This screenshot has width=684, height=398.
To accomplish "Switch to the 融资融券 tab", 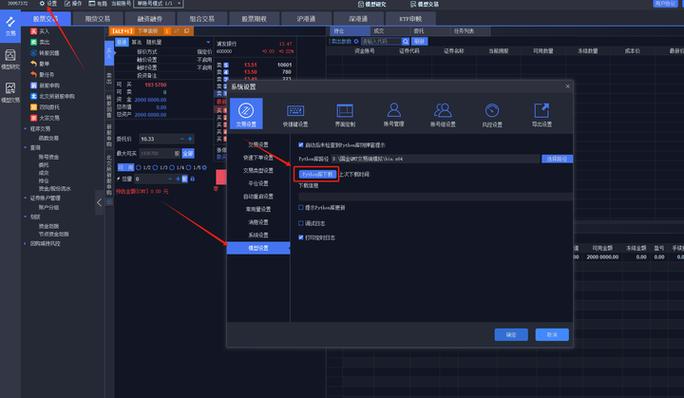I will [x=150, y=19].
